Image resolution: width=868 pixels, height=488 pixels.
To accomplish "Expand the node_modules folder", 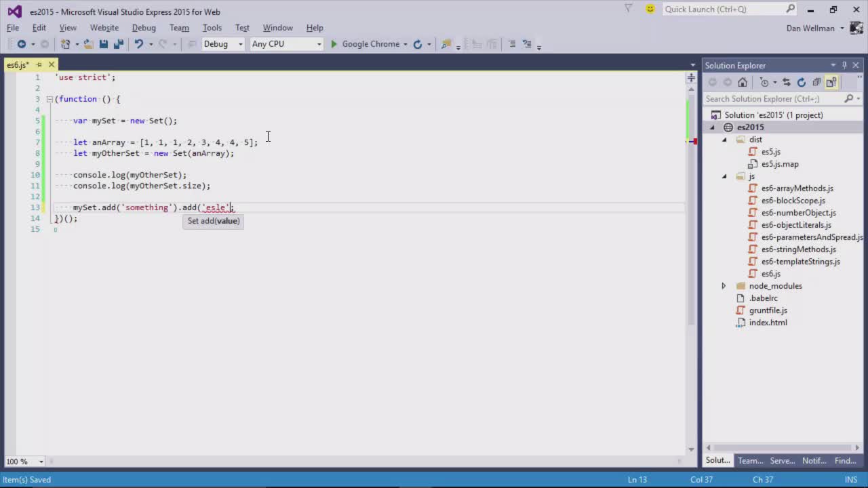I will [724, 286].
